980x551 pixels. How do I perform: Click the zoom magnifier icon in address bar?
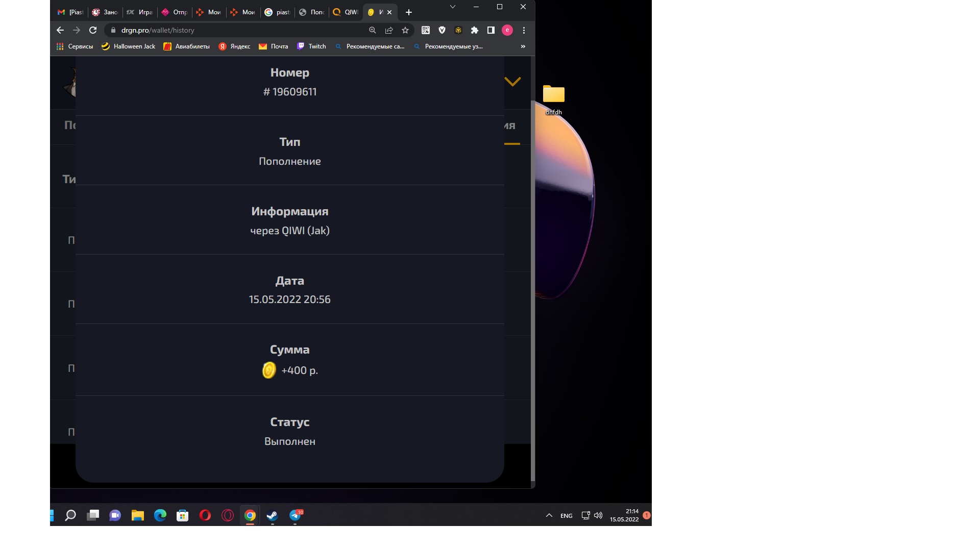pos(373,30)
